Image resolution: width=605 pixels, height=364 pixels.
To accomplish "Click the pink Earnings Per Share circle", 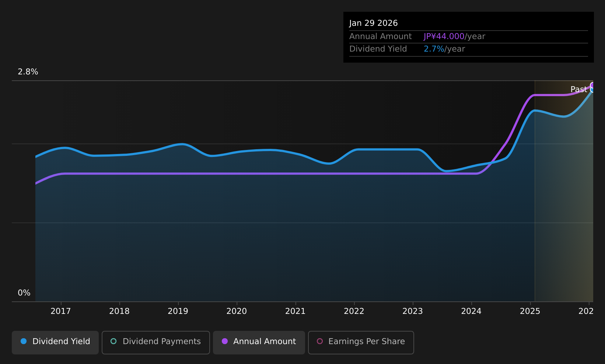I will tap(320, 341).
